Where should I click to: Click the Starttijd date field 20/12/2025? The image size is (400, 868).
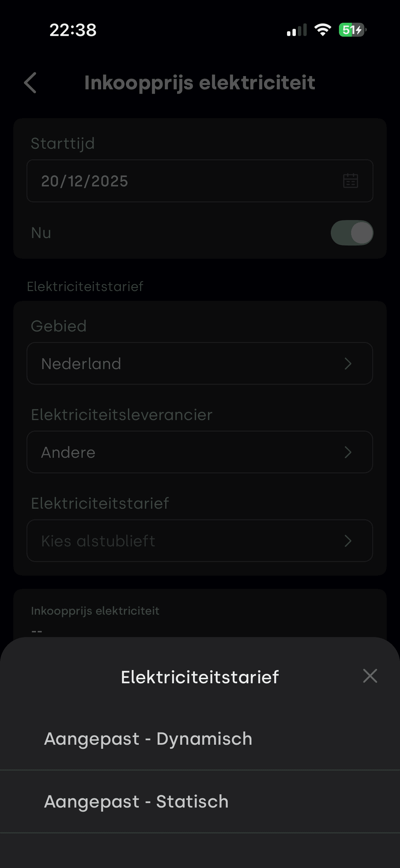[170, 181]
